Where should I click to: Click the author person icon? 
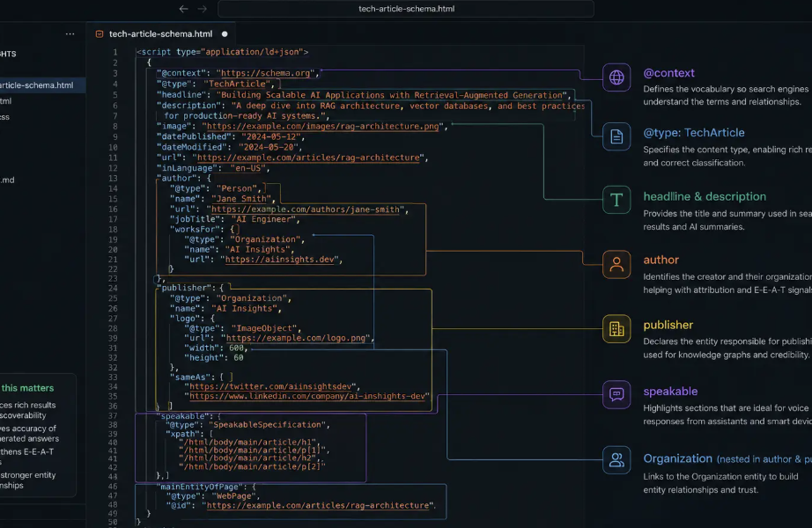(x=616, y=265)
